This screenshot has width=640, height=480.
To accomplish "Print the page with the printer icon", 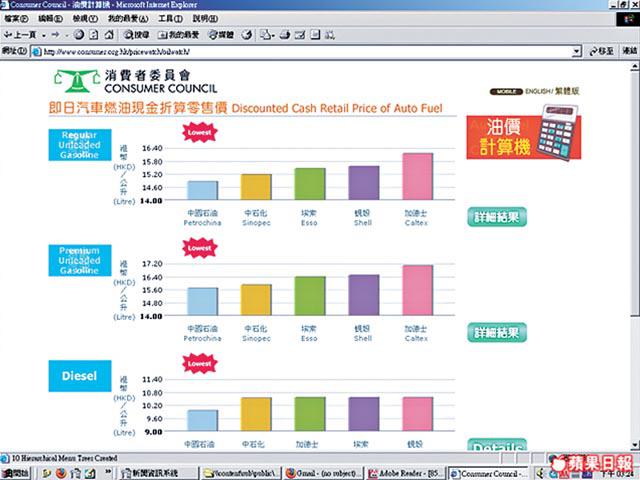I will tap(285, 35).
